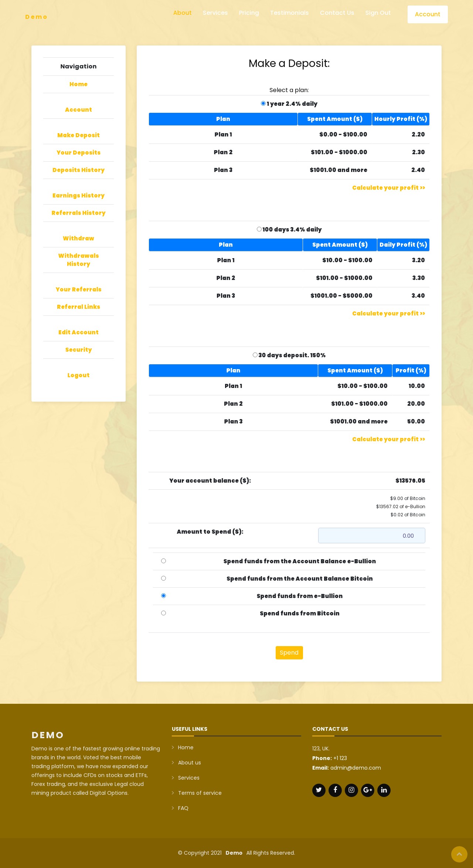Open Pricing in the top menu

click(x=249, y=13)
